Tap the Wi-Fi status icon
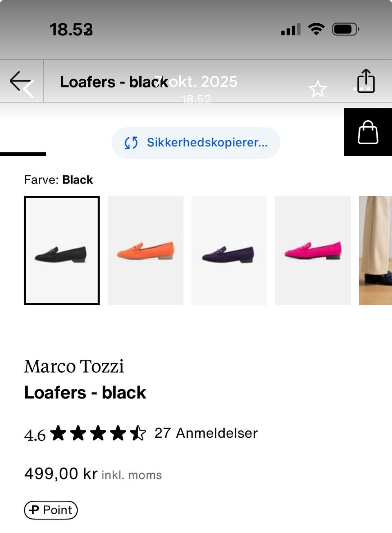The image size is (392, 533). tap(316, 29)
